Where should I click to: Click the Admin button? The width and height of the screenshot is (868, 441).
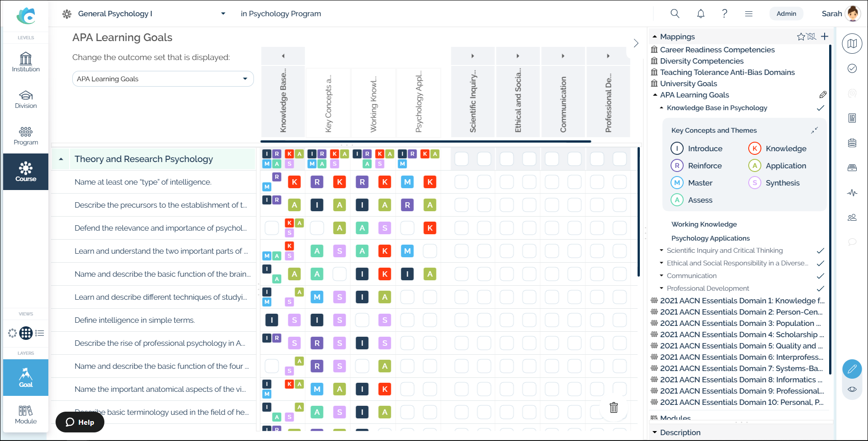pos(786,14)
